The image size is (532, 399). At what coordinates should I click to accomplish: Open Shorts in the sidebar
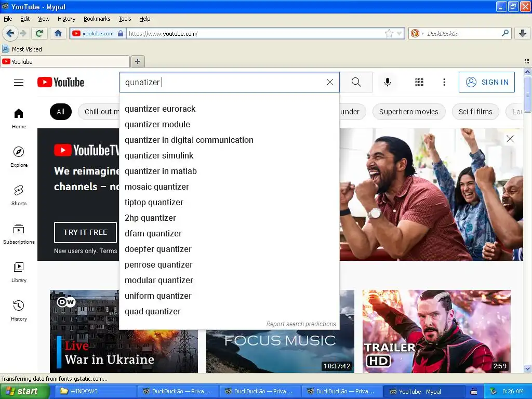tap(19, 195)
